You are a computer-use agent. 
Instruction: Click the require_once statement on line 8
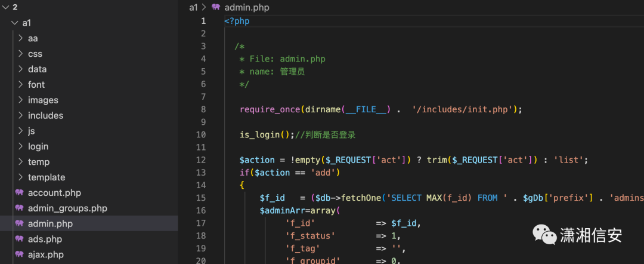tap(380, 109)
